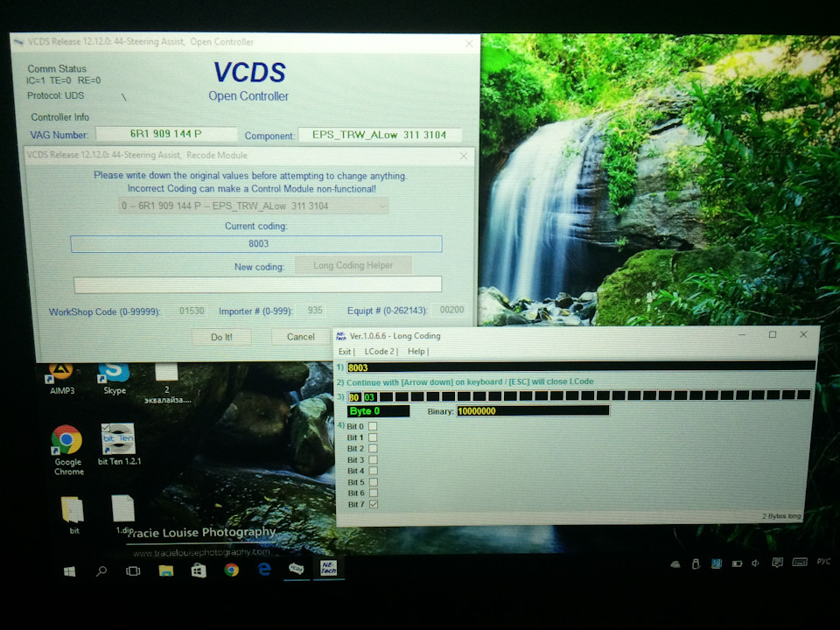Click the Byte 0 label
The width and height of the screenshot is (840, 630).
point(378,411)
